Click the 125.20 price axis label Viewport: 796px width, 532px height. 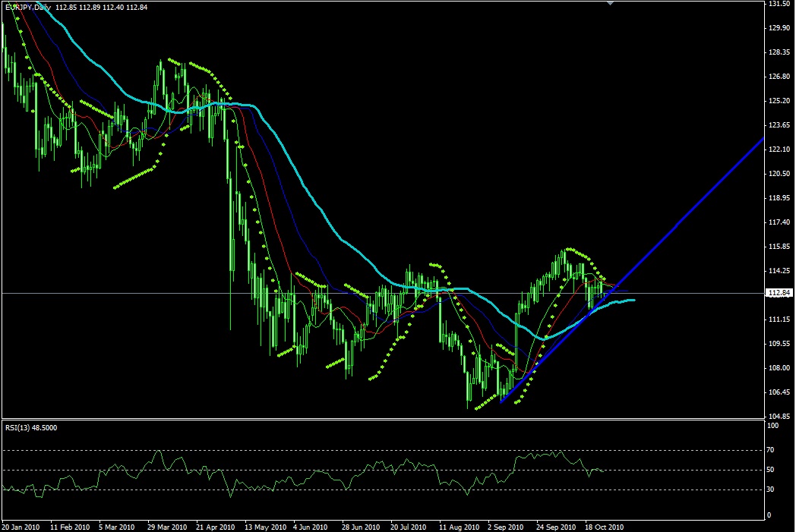[779, 101]
